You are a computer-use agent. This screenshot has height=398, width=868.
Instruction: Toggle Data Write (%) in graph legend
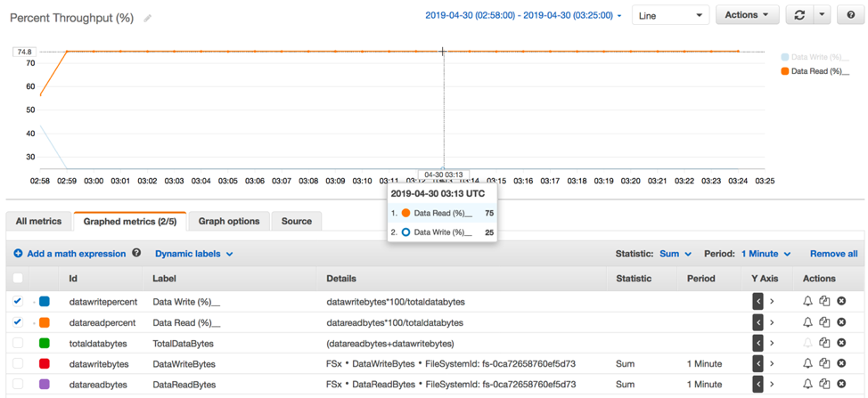pos(815,57)
